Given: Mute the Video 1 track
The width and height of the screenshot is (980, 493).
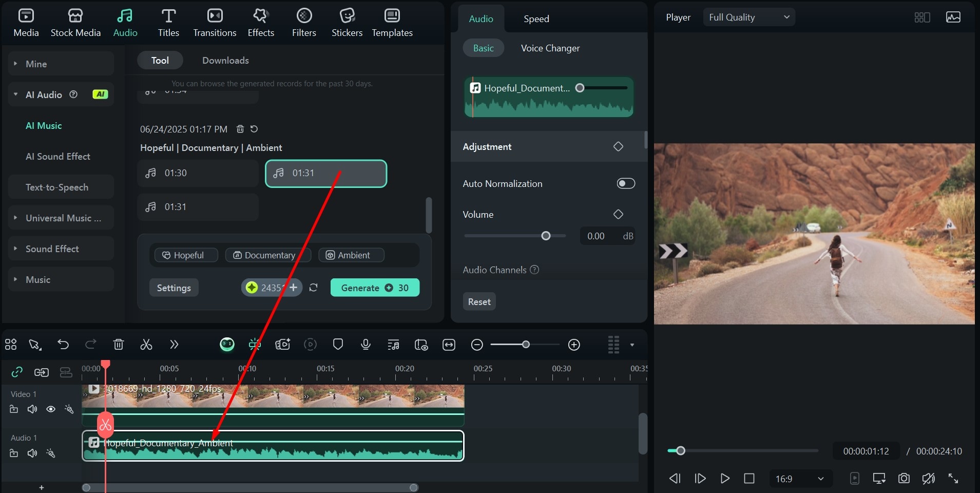Looking at the screenshot, I should point(32,409).
